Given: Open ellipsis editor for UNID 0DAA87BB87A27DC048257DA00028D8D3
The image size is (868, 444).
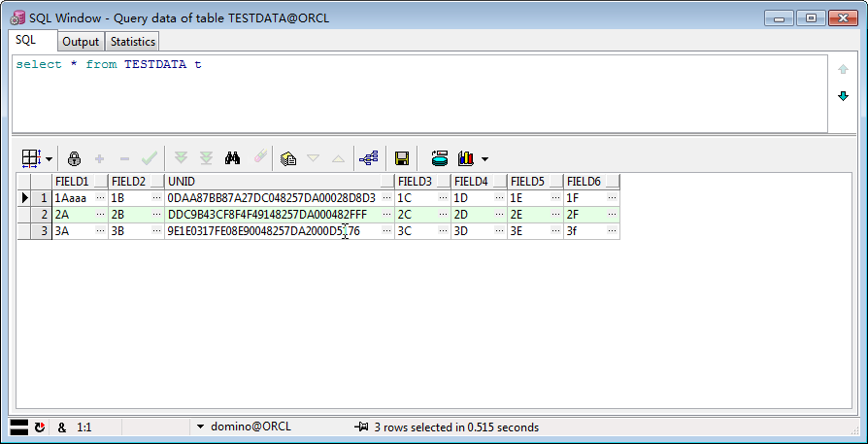Looking at the screenshot, I should click(x=387, y=197).
